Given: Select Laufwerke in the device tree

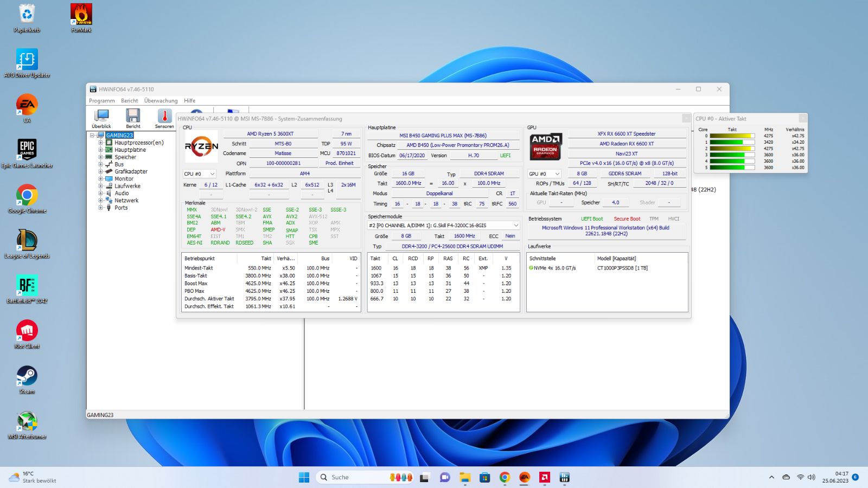Looking at the screenshot, I should (x=127, y=186).
